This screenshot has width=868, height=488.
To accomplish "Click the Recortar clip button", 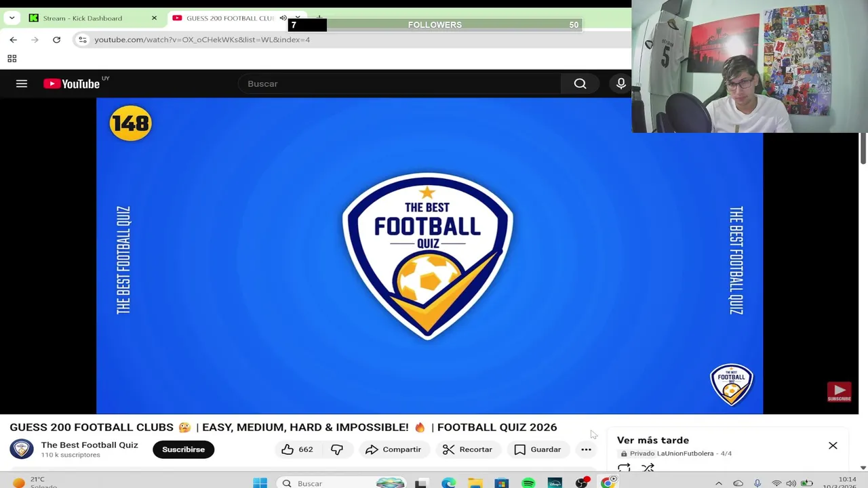I will click(x=468, y=449).
